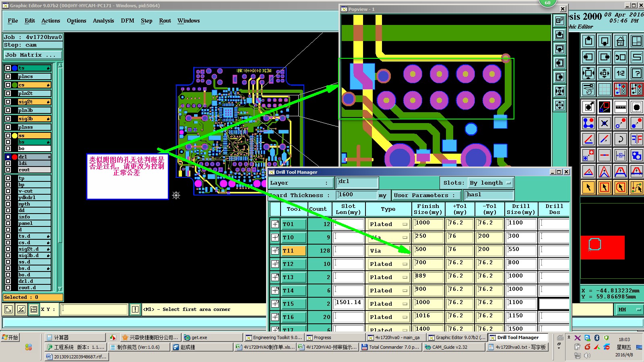Click the tools and palette display icon
This screenshot has width=644, height=362.
pos(588,89)
